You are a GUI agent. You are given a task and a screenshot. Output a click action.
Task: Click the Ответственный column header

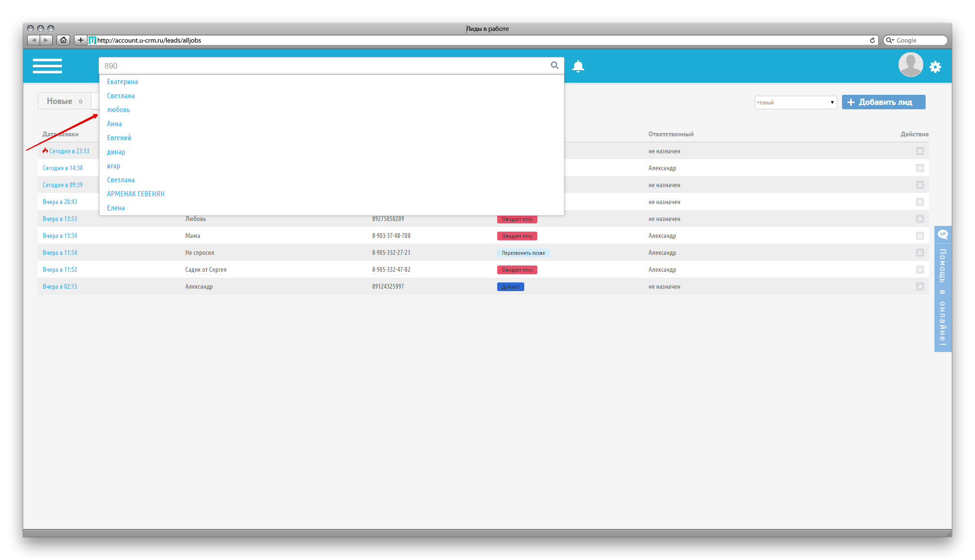pos(671,134)
